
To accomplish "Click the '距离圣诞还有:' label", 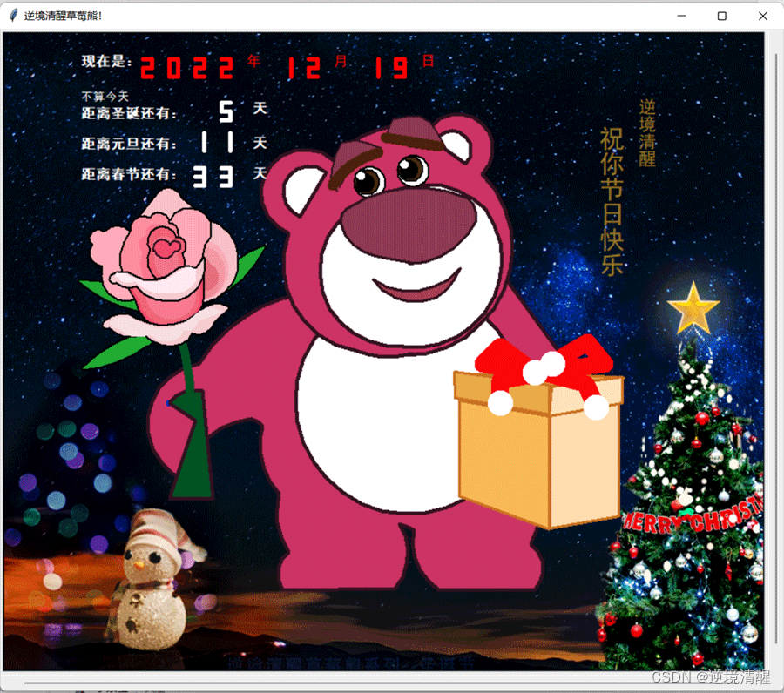I will [130, 113].
